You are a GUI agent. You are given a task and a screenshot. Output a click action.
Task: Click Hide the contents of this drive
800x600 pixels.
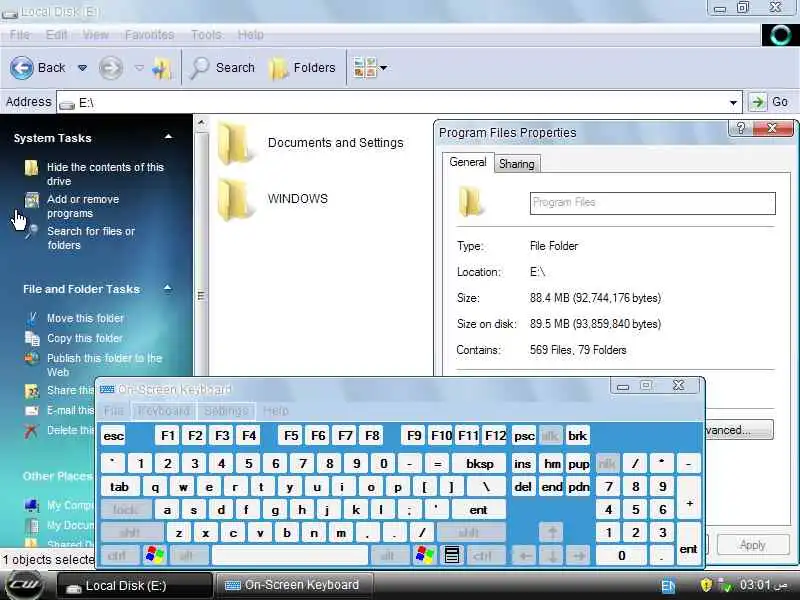click(105, 174)
